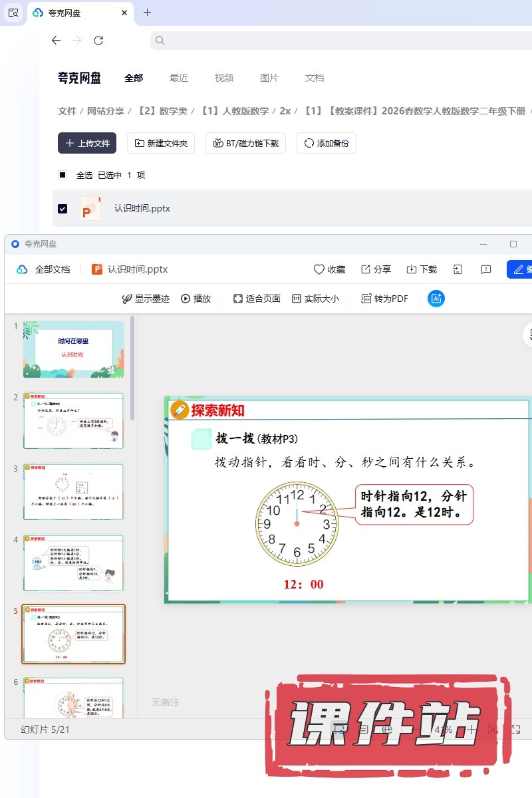Toggle the 全选 select-all checkbox
Screen dimensions: 532x798
tap(63, 175)
